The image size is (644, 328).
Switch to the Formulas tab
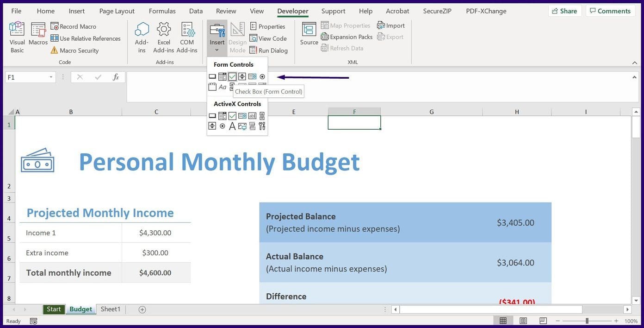click(x=162, y=11)
